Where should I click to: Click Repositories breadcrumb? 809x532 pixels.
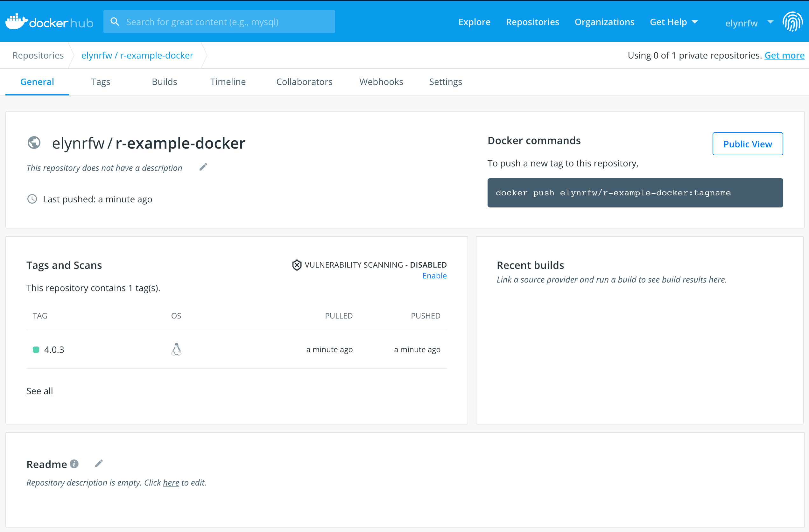click(38, 55)
